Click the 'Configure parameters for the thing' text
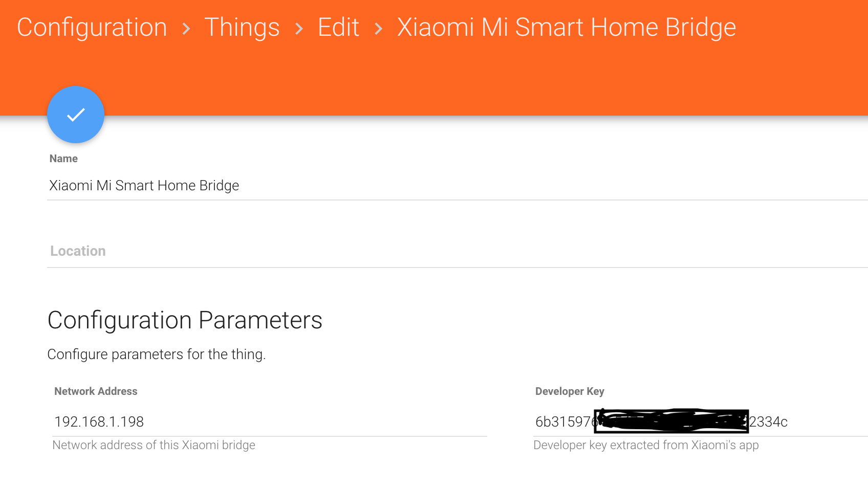The image size is (868, 489). coord(157,354)
